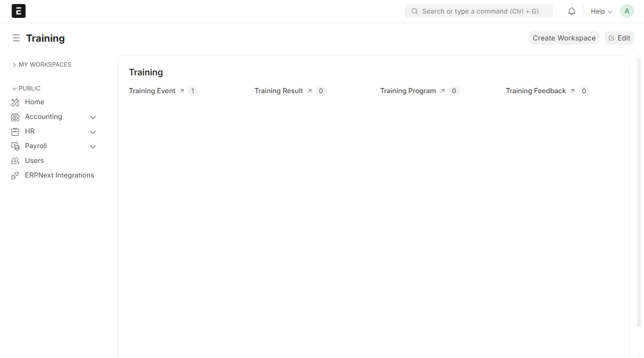Click the arrow icon beside Training Feedback
Screen dimensions: 644x358
coord(572,91)
